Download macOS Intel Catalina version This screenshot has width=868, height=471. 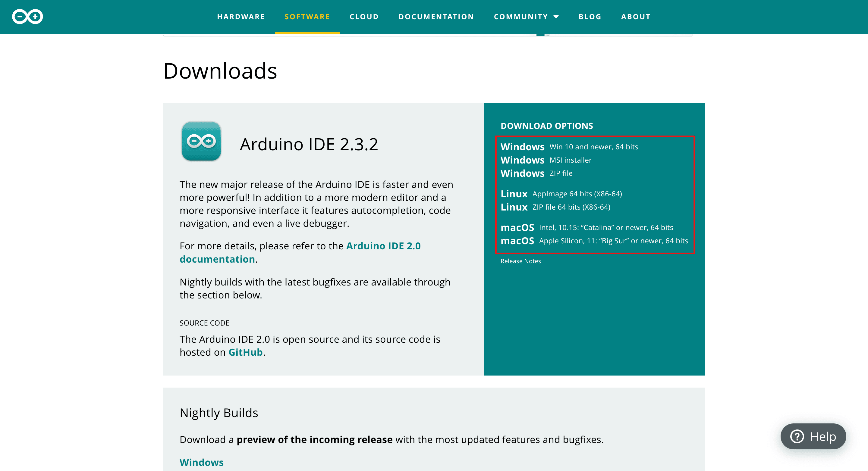pos(587,227)
